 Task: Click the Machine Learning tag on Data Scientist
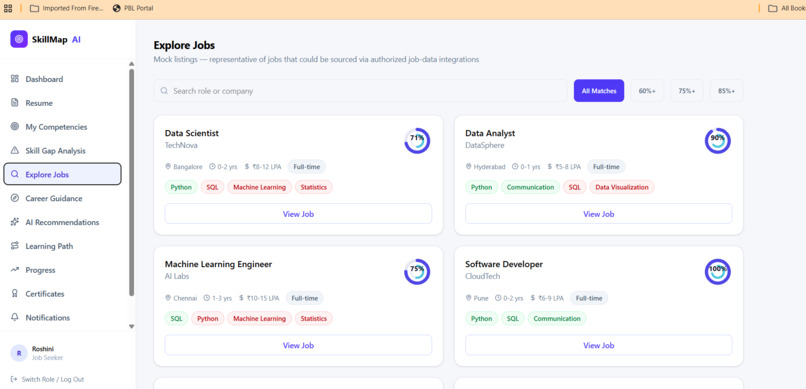click(x=260, y=187)
